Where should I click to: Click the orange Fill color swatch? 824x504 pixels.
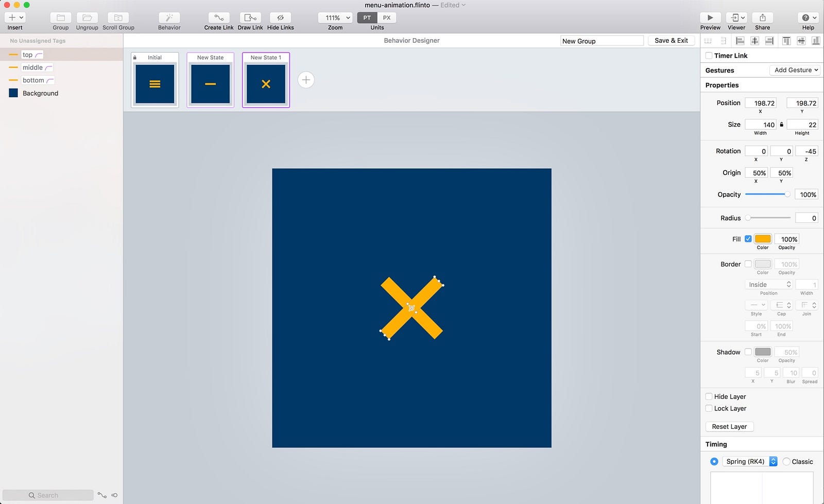click(x=763, y=239)
